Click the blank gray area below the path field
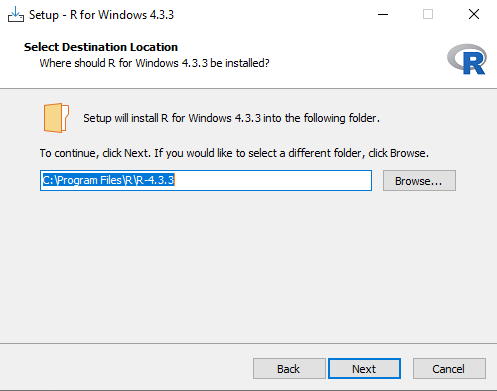This screenshot has width=497, height=391. pyautogui.click(x=248, y=267)
